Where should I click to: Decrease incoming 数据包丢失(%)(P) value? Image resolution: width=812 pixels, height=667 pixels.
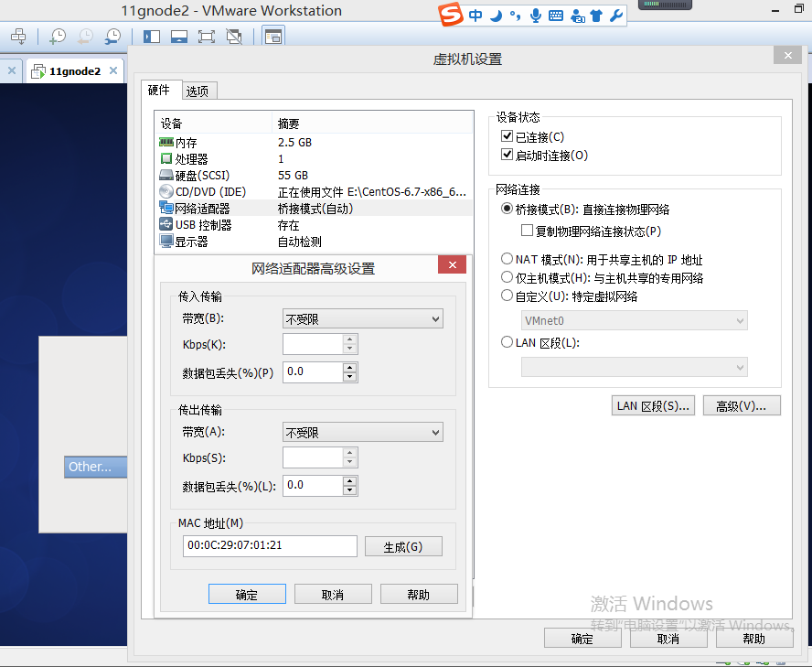[x=350, y=377]
